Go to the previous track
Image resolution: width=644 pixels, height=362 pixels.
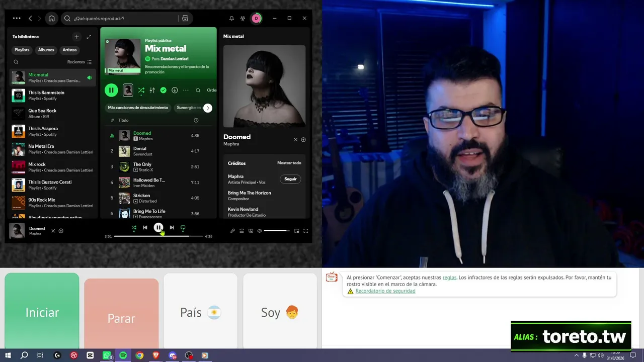click(x=145, y=228)
